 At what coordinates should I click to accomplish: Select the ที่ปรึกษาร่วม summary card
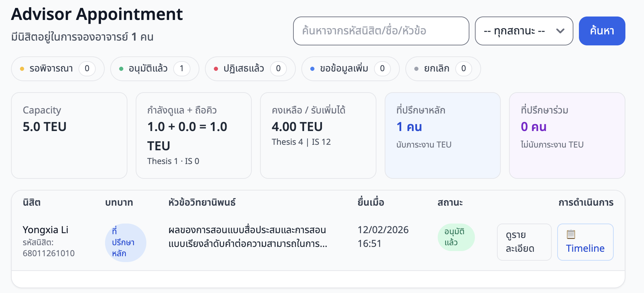click(x=567, y=135)
